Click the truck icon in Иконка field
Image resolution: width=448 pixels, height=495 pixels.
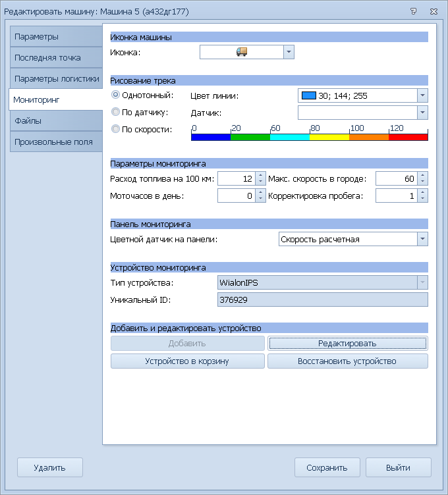coord(242,52)
